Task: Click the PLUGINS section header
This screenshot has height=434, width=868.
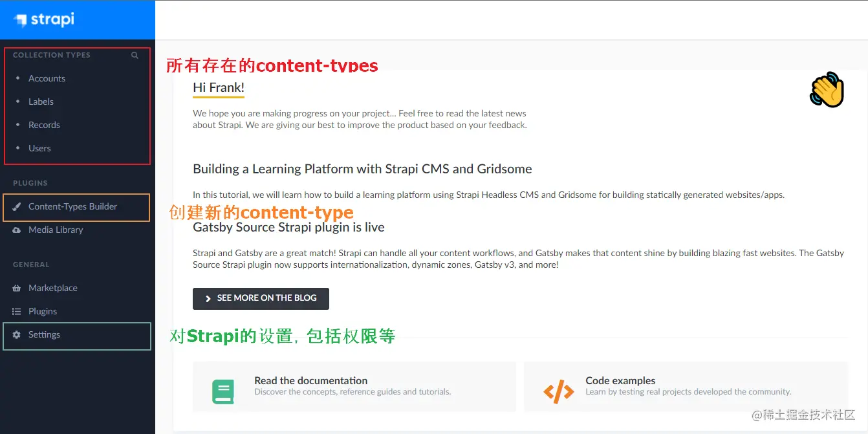Action: tap(30, 183)
